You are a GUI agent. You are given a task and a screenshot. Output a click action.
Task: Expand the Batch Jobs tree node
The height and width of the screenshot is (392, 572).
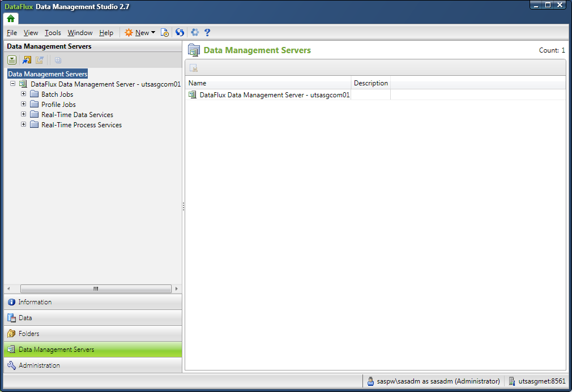pos(23,94)
